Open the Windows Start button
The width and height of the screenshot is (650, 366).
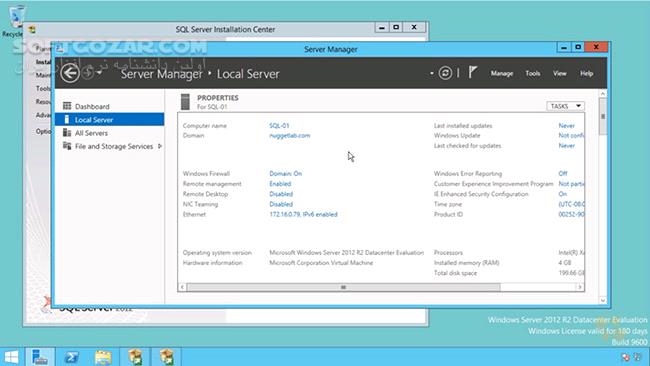point(11,357)
